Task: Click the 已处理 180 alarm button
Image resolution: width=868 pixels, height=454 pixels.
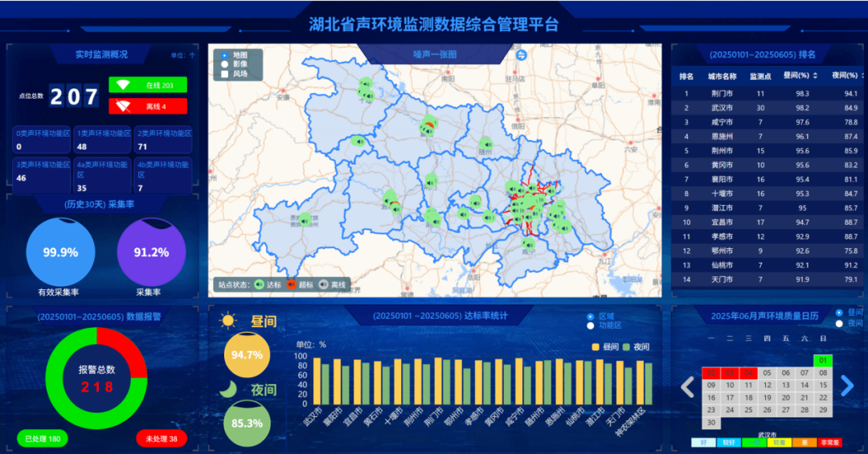Action: pos(43,439)
